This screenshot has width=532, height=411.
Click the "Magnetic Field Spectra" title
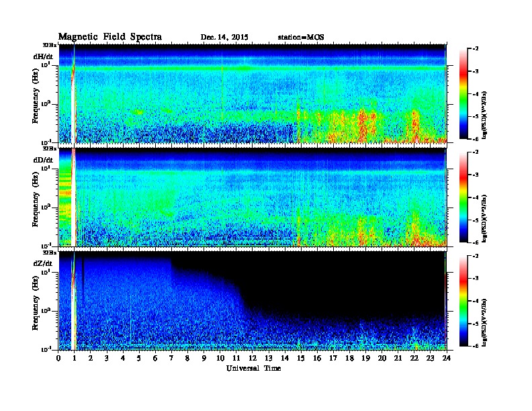pos(110,37)
